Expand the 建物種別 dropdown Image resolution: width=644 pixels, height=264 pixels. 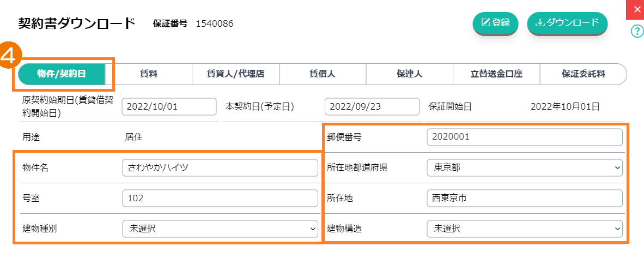click(x=220, y=229)
